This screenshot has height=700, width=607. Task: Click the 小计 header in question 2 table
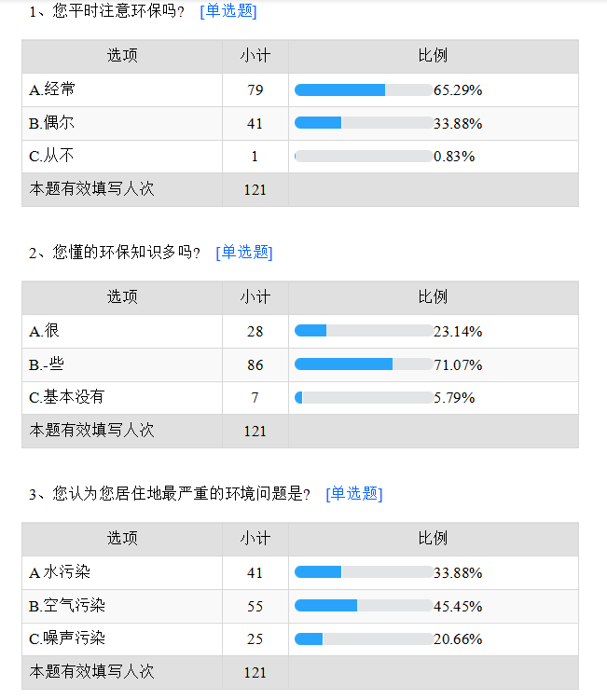255,297
